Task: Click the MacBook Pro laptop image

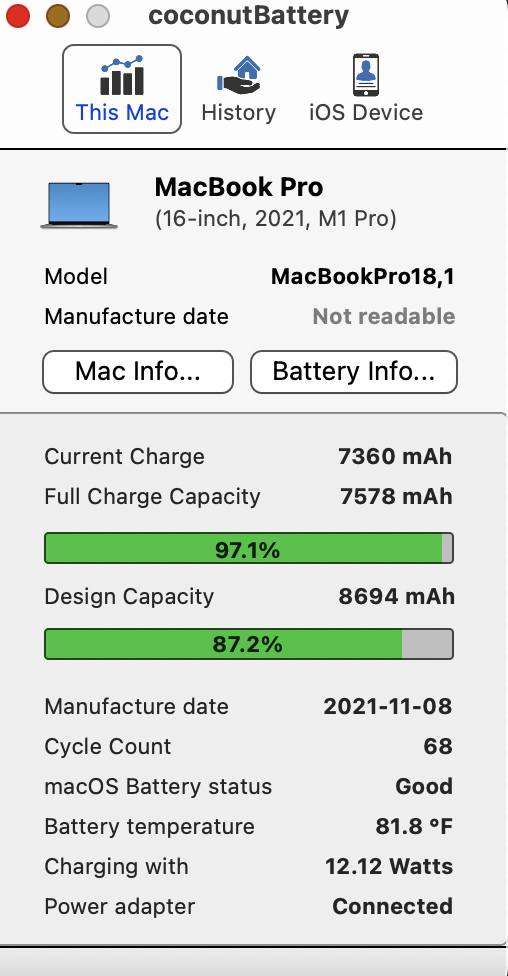Action: 79,205
